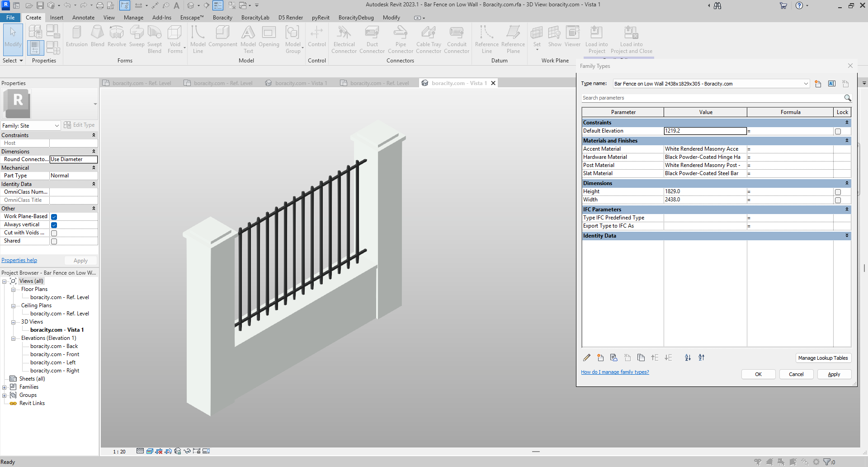Click the Detail Level icon

(x=140, y=451)
